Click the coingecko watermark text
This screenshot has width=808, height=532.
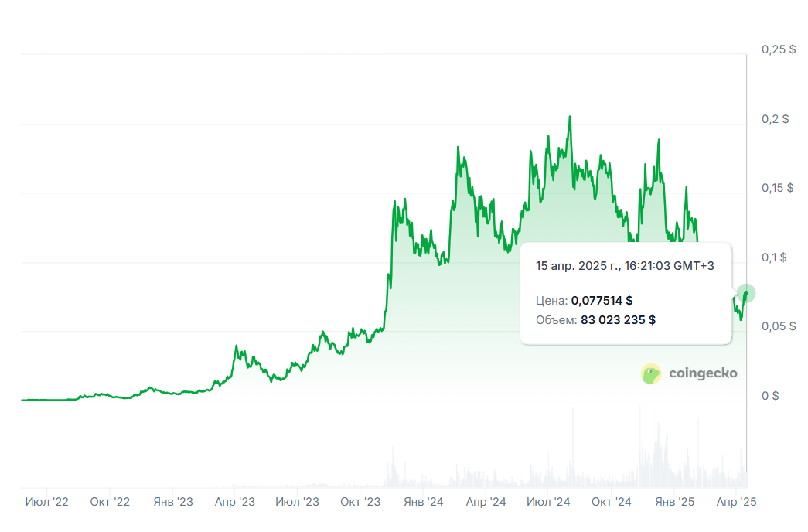point(702,373)
